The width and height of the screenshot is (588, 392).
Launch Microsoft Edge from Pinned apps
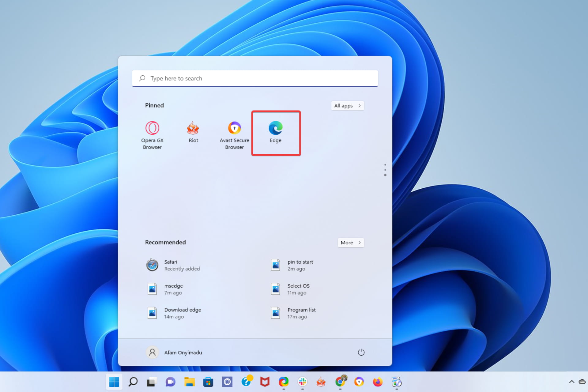click(276, 132)
